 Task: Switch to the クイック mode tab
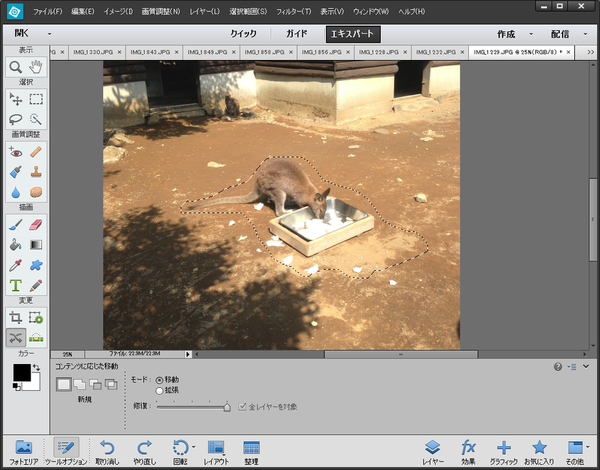[243, 34]
